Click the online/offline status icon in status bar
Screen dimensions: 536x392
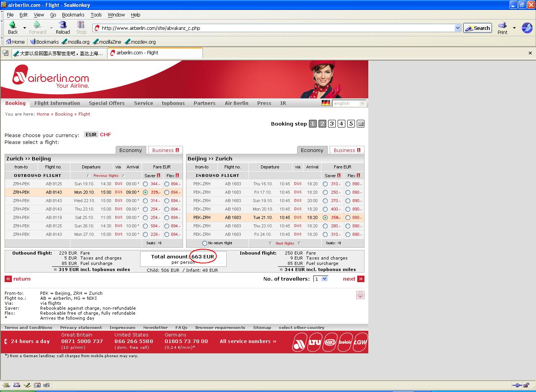pyautogui.click(x=517, y=385)
